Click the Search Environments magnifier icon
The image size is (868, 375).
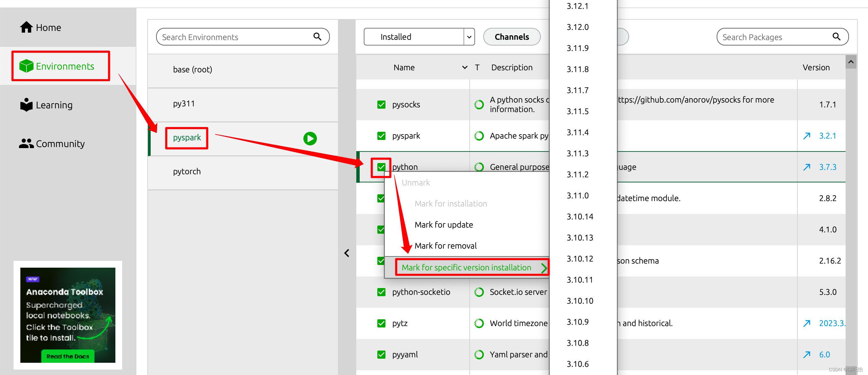point(317,37)
